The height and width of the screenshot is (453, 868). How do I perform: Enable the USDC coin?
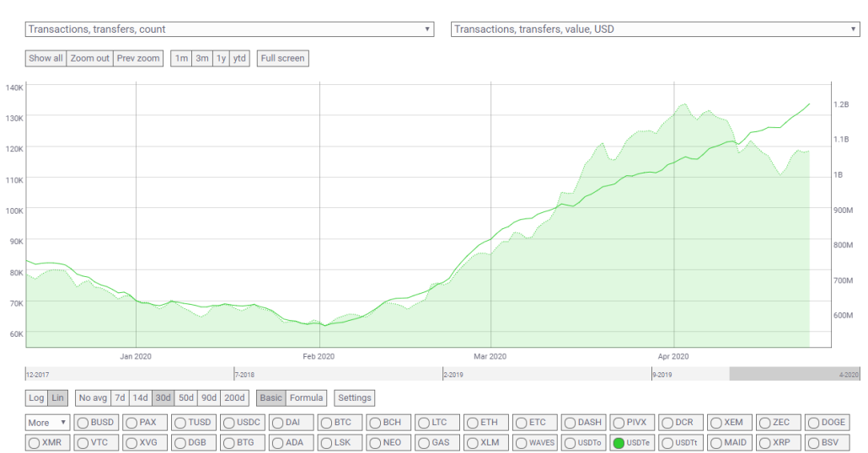243,423
